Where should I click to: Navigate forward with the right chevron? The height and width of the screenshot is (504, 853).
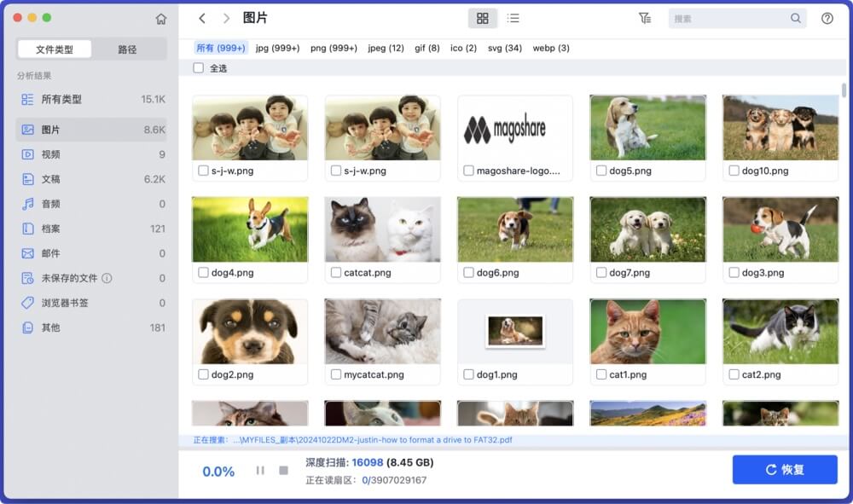pos(225,17)
